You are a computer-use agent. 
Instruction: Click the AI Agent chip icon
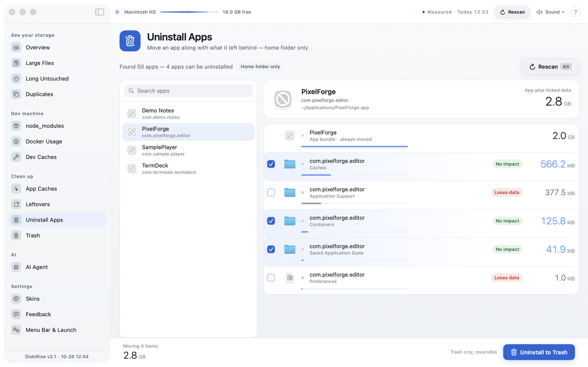tap(16, 267)
